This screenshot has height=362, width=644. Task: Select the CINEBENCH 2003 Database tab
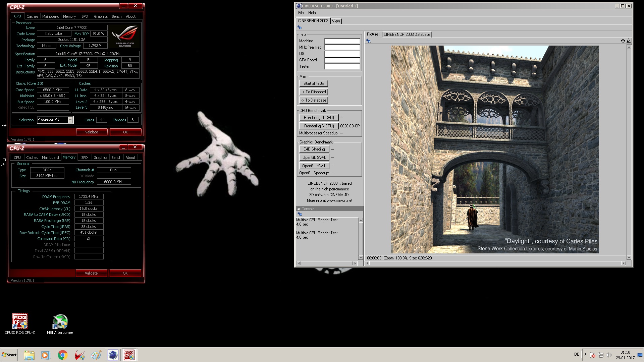(407, 35)
